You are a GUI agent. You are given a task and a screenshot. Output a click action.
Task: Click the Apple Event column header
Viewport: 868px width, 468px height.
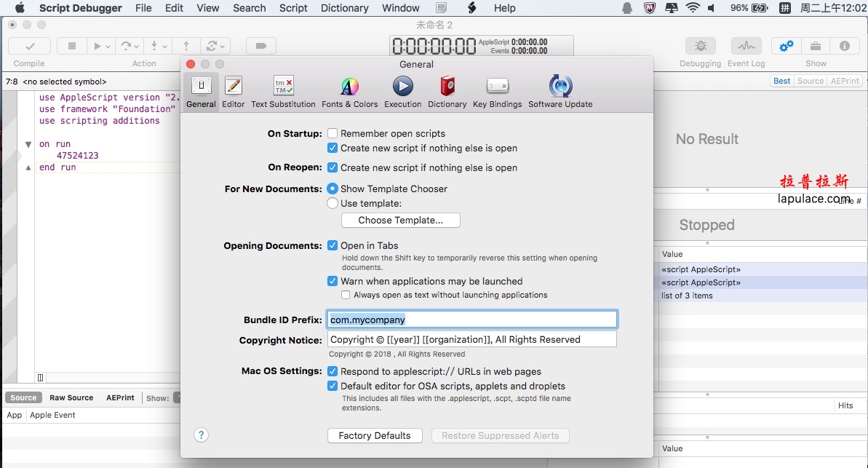pos(52,415)
